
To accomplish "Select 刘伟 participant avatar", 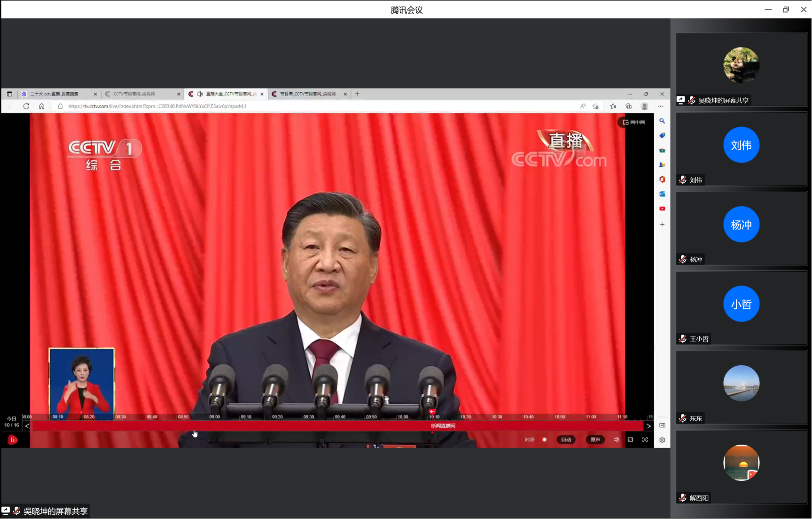I will point(742,145).
